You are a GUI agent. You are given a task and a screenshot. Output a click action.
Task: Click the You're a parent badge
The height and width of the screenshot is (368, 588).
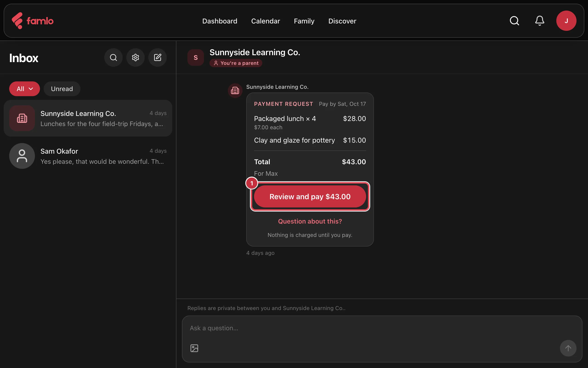[x=236, y=63]
